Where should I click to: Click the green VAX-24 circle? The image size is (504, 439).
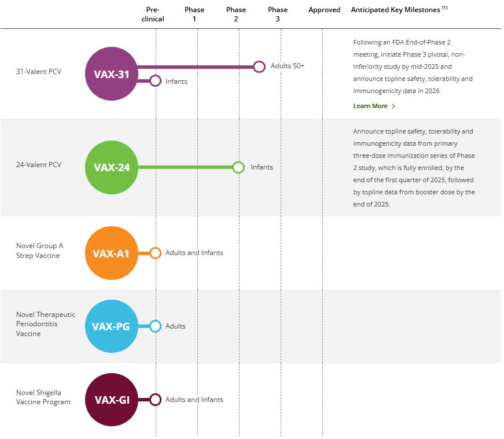[112, 167]
